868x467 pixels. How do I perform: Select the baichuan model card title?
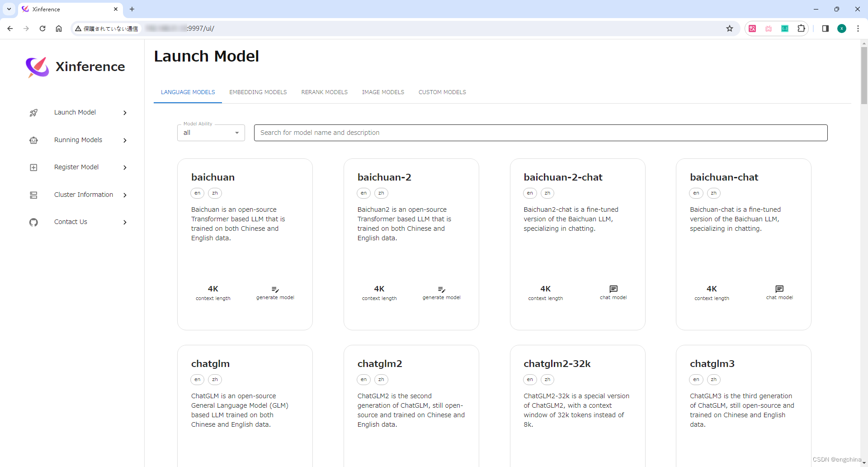coord(213,177)
